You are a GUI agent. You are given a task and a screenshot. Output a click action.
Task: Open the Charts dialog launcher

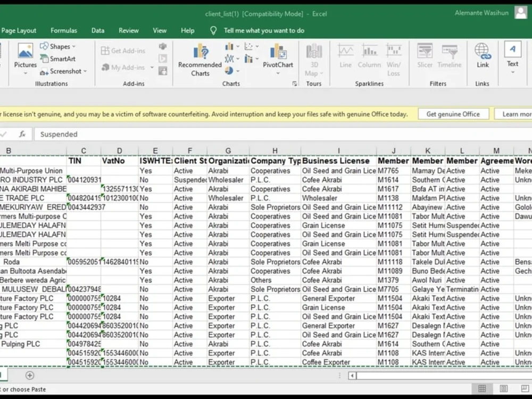[295, 84]
